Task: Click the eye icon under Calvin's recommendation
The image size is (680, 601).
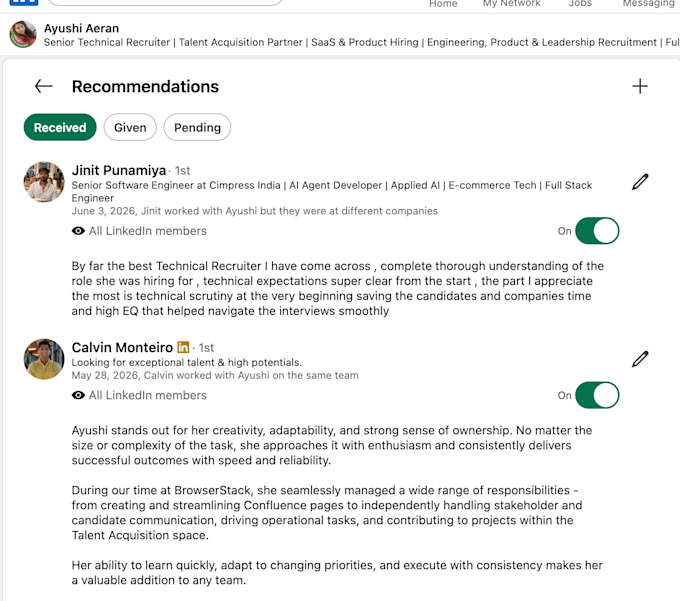Action: click(78, 395)
